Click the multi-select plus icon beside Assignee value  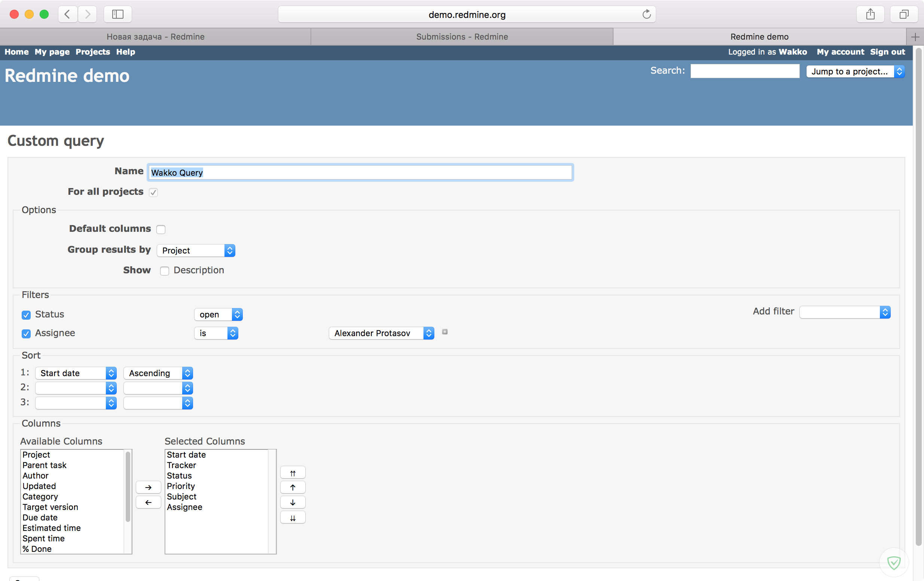coord(445,332)
